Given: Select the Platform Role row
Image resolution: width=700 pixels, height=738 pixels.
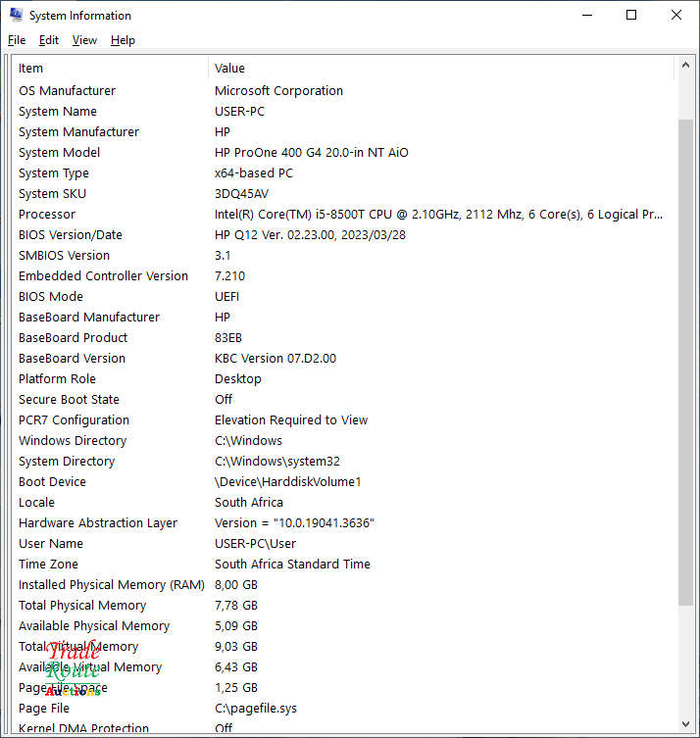Looking at the screenshot, I should click(x=343, y=379).
